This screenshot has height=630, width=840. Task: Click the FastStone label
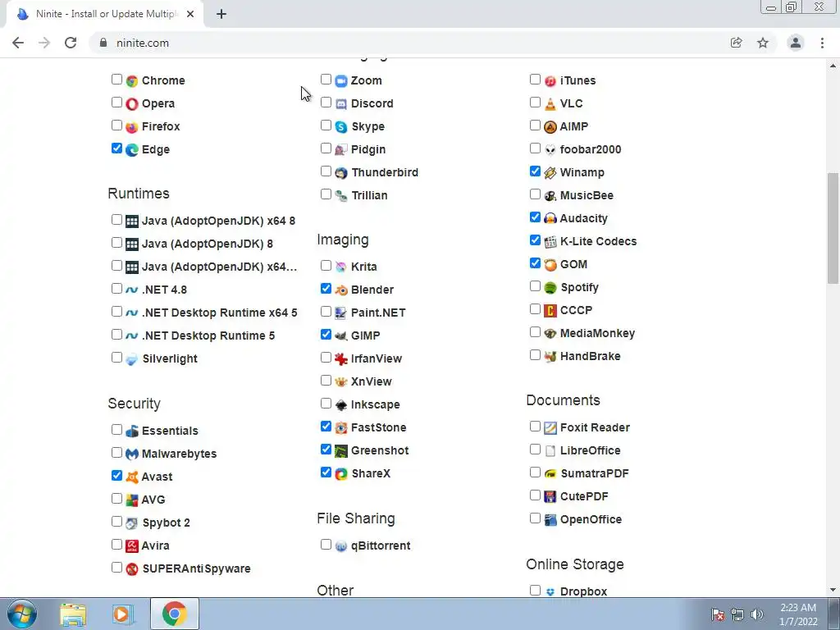pyautogui.click(x=379, y=428)
